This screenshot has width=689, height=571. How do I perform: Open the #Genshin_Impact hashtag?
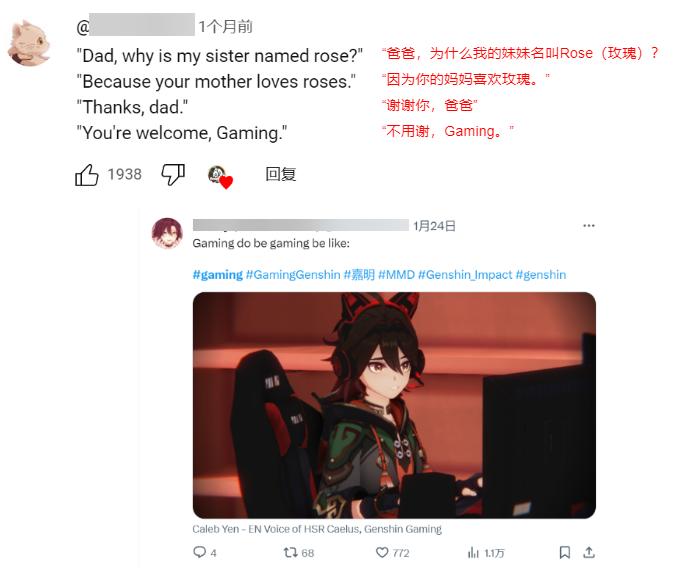[x=465, y=275]
